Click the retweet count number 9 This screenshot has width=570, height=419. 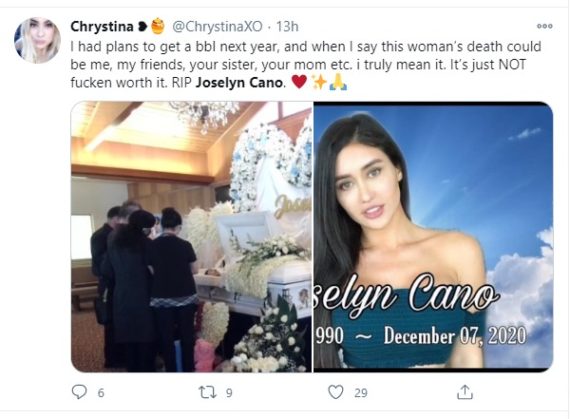[229, 393]
